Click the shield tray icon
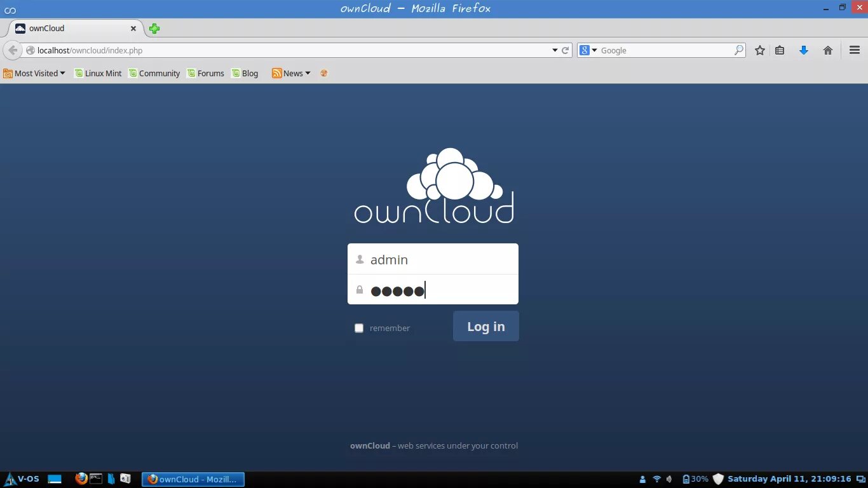This screenshot has height=488, width=868. pyautogui.click(x=718, y=479)
